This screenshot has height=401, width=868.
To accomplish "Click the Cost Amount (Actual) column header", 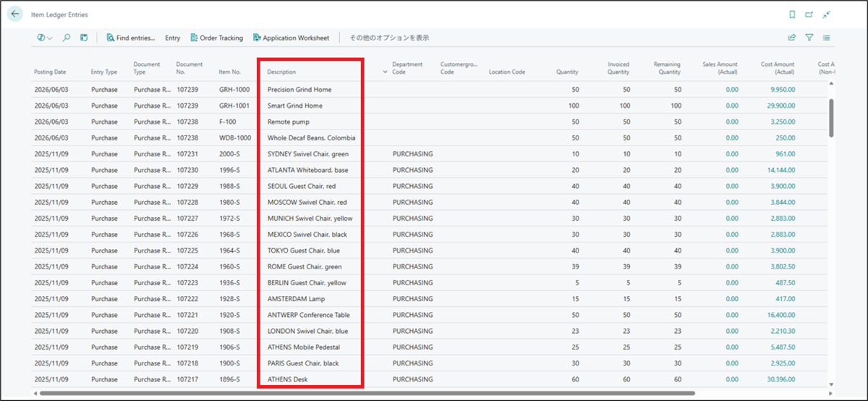I will [778, 68].
